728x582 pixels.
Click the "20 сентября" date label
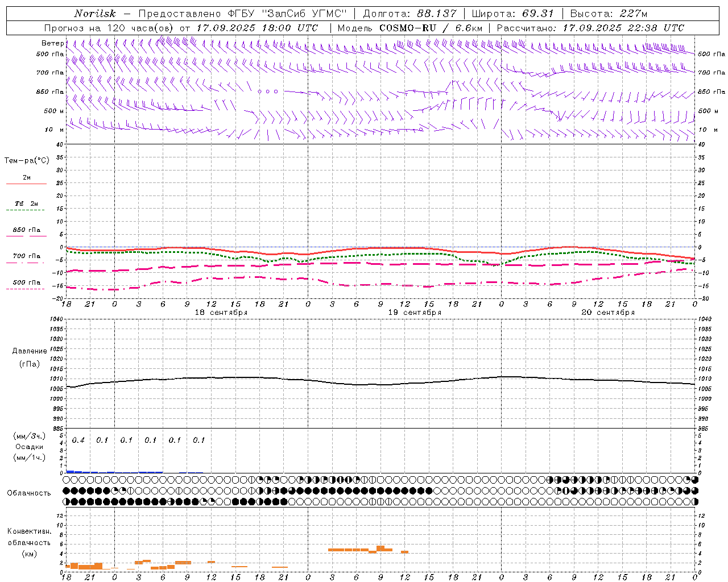click(x=608, y=313)
